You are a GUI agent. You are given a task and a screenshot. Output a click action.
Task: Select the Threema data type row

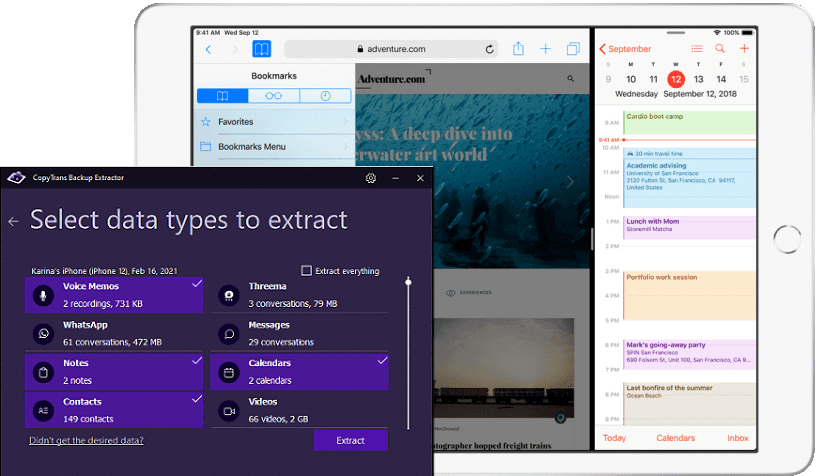299,295
